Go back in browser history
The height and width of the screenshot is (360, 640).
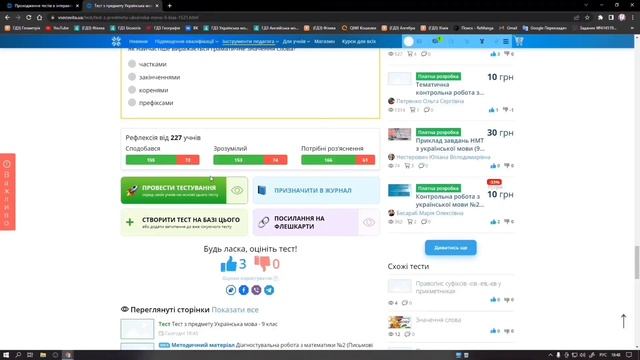[x=7, y=18]
